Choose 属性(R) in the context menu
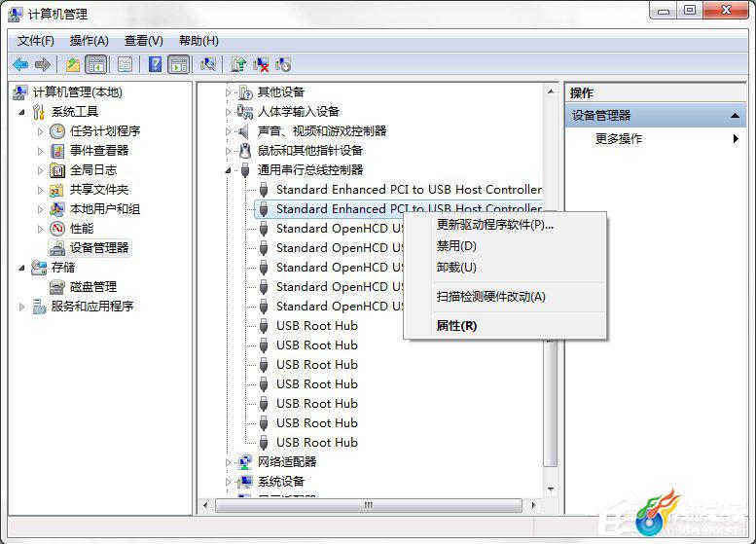Image resolution: width=756 pixels, height=544 pixels. (505, 326)
